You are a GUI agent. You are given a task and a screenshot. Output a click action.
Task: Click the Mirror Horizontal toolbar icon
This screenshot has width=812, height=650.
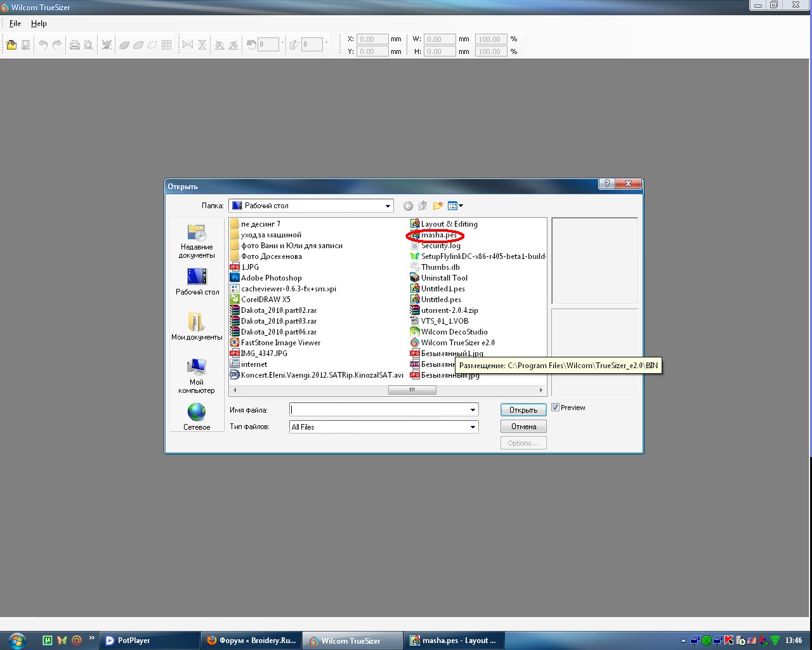[x=188, y=44]
